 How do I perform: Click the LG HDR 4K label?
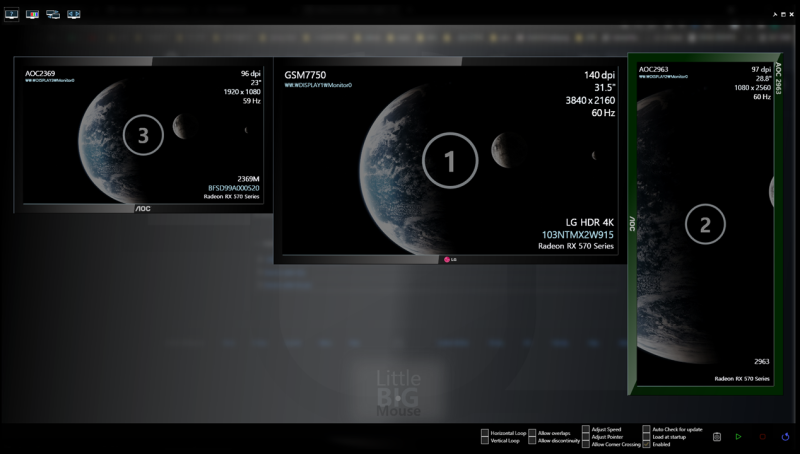(x=590, y=222)
